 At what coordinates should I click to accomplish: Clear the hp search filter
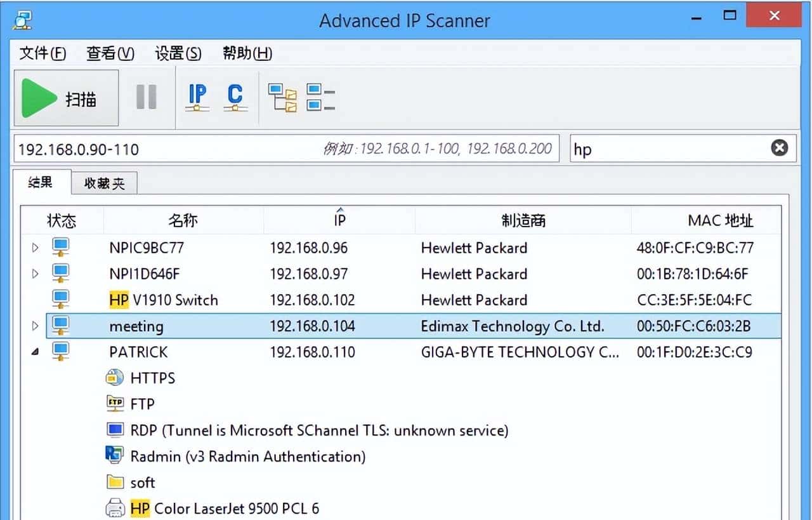coord(779,148)
